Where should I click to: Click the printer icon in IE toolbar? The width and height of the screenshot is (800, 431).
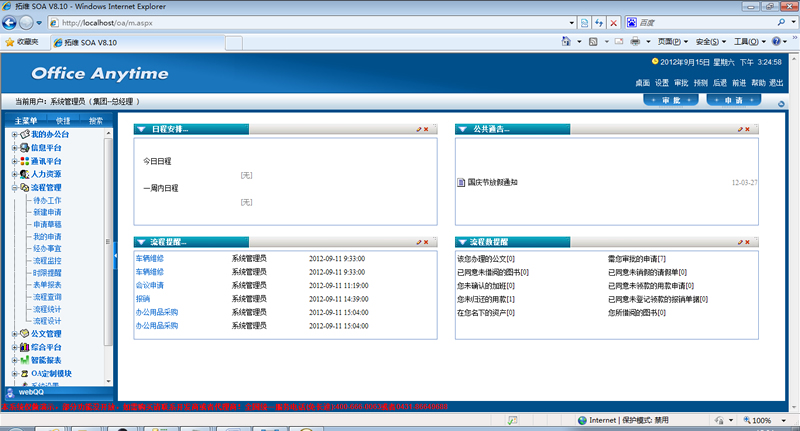635,41
